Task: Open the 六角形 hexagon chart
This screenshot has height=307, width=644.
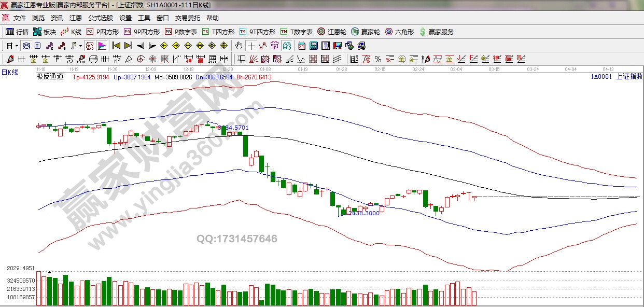Action: pos(399,32)
